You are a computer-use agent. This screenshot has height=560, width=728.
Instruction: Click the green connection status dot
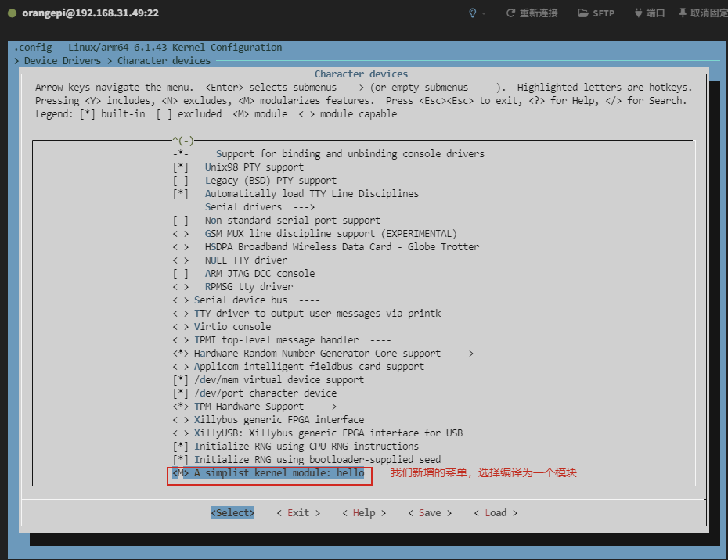click(x=12, y=13)
